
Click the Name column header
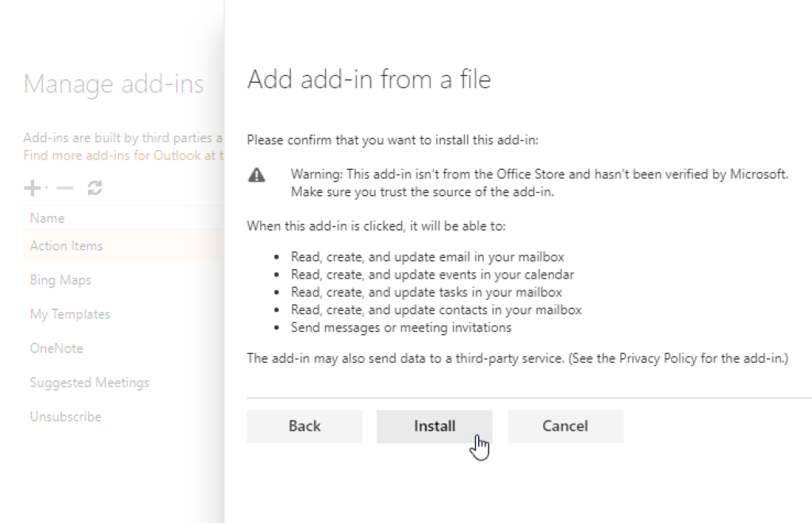pyautogui.click(x=47, y=217)
